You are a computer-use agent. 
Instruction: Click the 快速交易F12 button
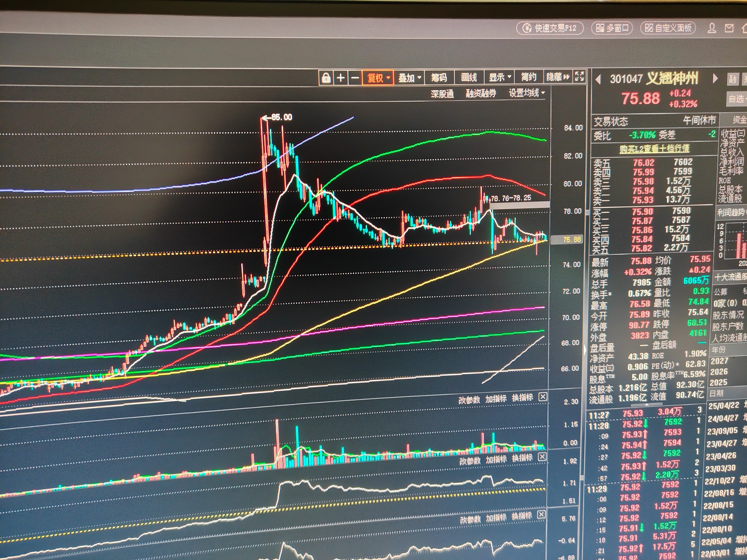(550, 28)
